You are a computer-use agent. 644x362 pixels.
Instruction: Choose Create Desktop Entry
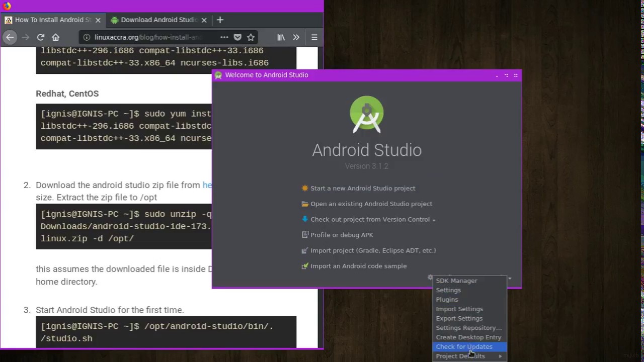click(468, 337)
